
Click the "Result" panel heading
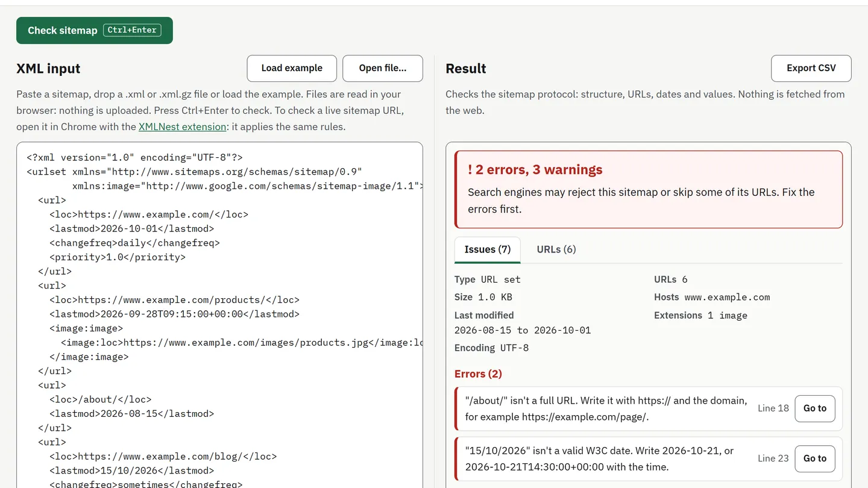(x=466, y=69)
